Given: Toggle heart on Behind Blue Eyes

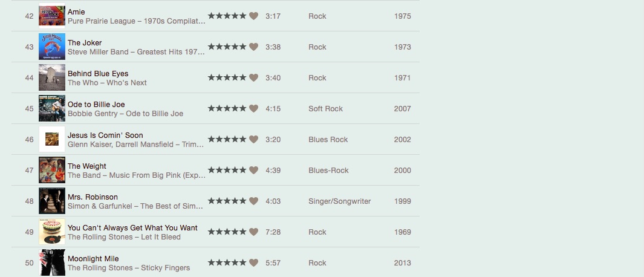Looking at the screenshot, I should (x=254, y=78).
